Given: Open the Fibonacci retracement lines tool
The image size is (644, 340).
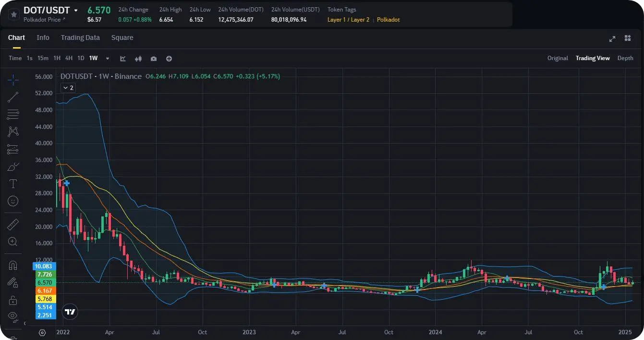Looking at the screenshot, I should (x=13, y=114).
